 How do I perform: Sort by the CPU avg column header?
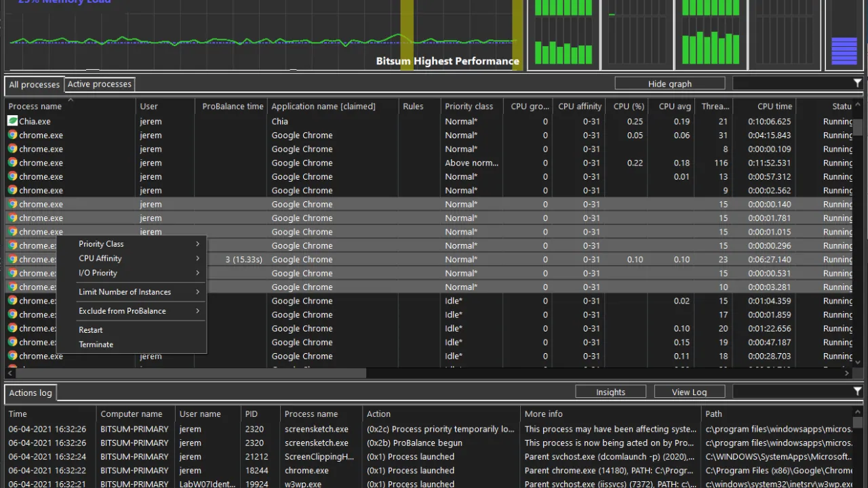click(672, 106)
